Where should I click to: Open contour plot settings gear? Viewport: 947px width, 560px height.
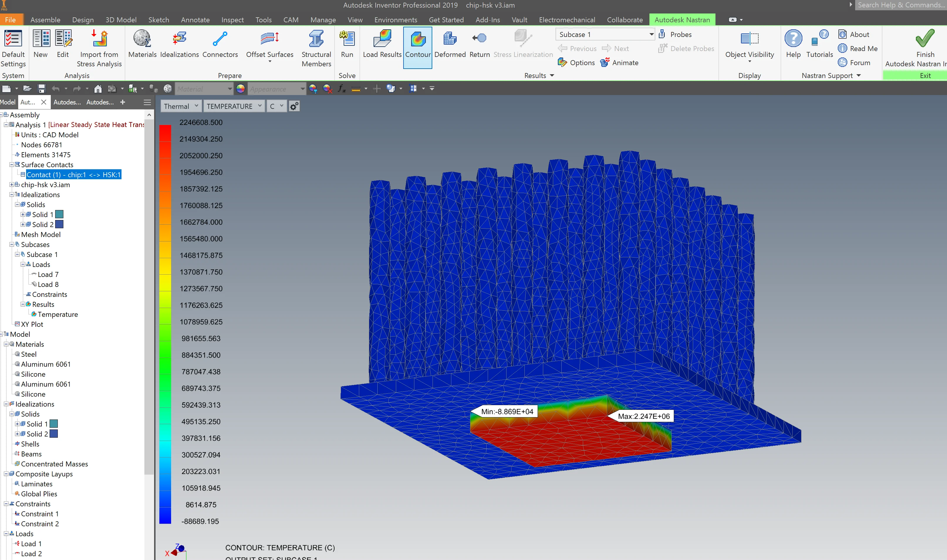point(294,106)
